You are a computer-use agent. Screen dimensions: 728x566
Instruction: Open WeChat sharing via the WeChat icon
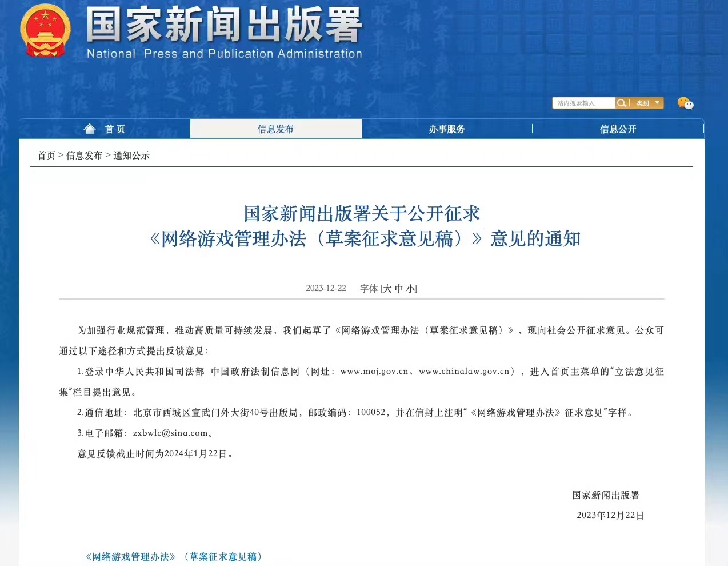pyautogui.click(x=685, y=103)
